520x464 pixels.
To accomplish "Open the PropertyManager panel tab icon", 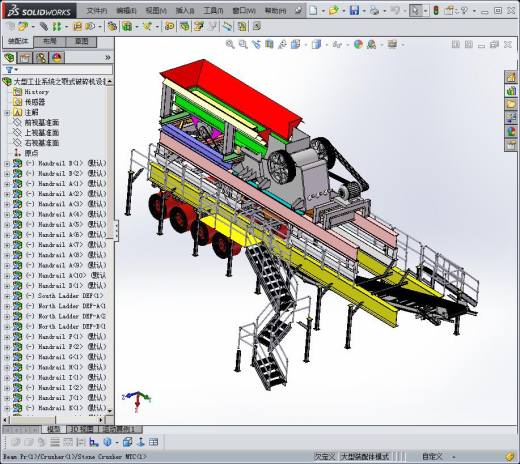I will (25, 58).
